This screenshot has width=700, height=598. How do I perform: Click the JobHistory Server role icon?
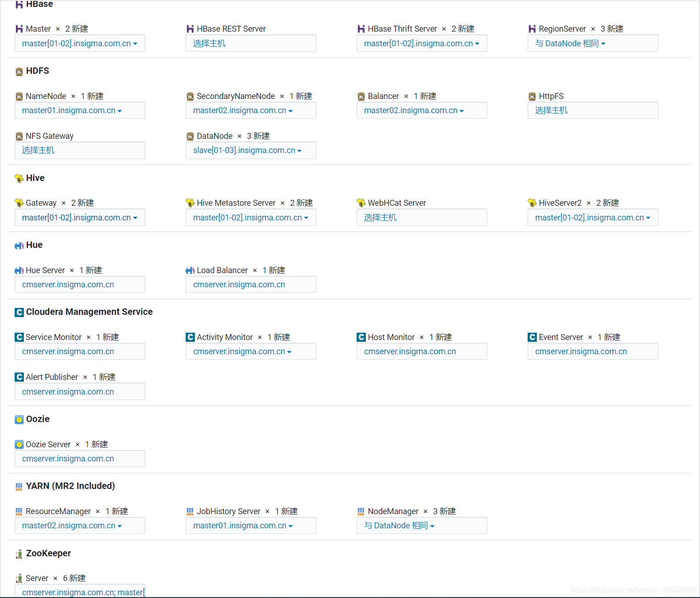tap(190, 511)
